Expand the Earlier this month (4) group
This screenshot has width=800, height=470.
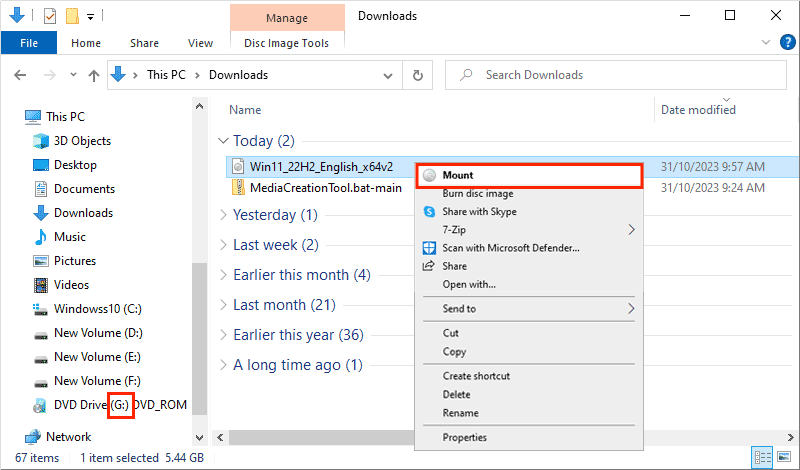point(223,275)
